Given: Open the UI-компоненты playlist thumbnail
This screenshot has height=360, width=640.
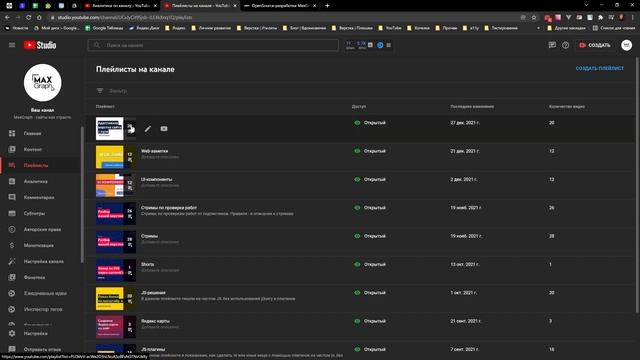Looking at the screenshot, I should click(x=116, y=185).
